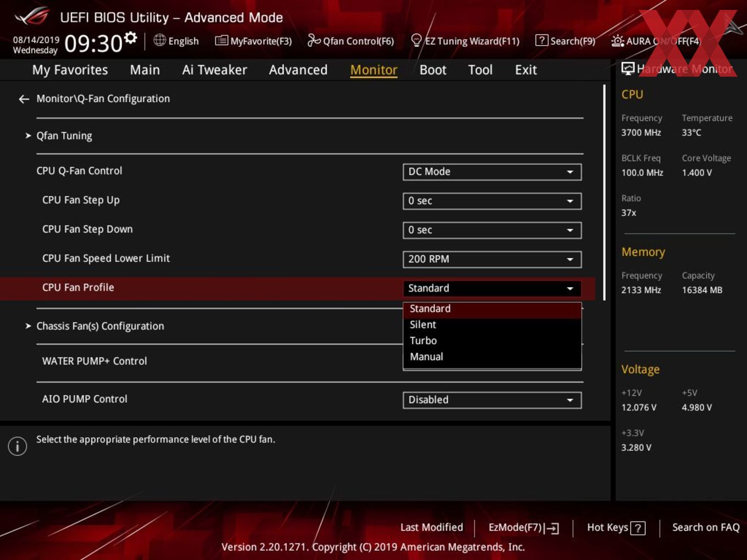Viewport: 747px width, 560px height.
Task: Click the settings gear next to the clock
Action: click(131, 37)
